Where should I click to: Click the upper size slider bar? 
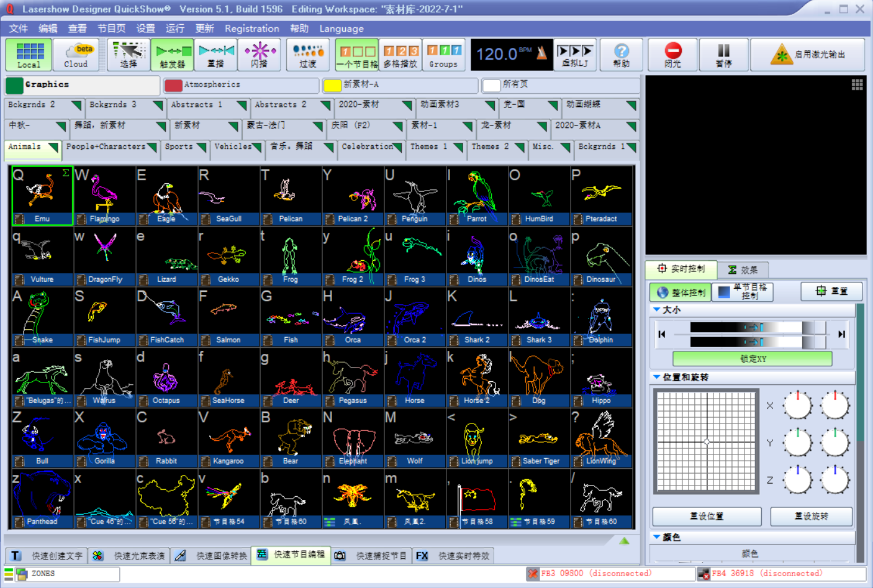pyautogui.click(x=751, y=327)
